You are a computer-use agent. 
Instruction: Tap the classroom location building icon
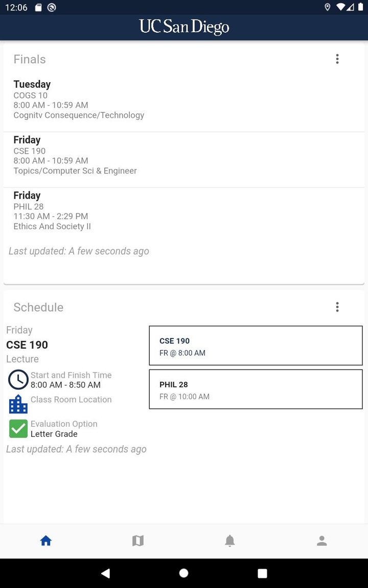click(18, 404)
